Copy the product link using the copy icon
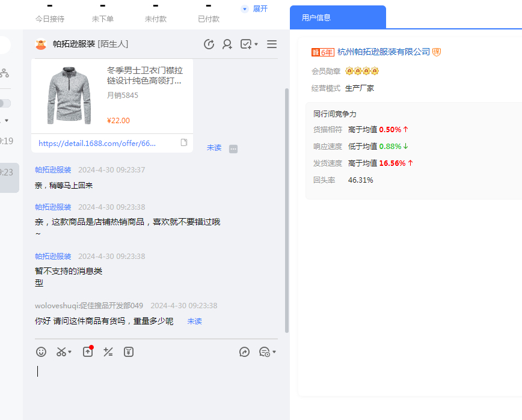Image resolution: width=522 pixels, height=420 pixels. [x=184, y=143]
